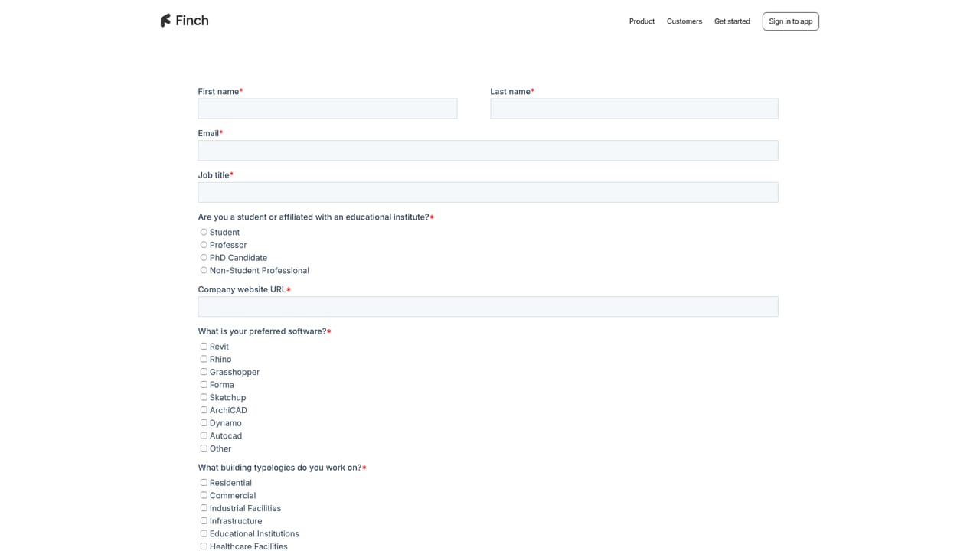Check the Commercial typology box
This screenshot has width=980, height=551.
point(204,495)
